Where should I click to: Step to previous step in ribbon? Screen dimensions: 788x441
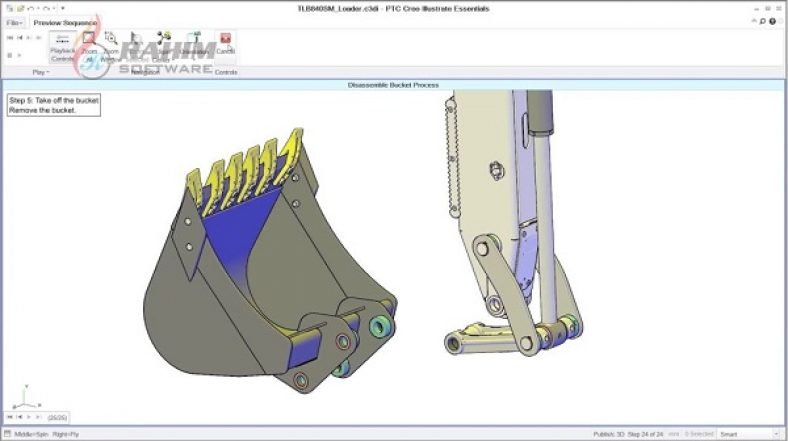coord(20,38)
